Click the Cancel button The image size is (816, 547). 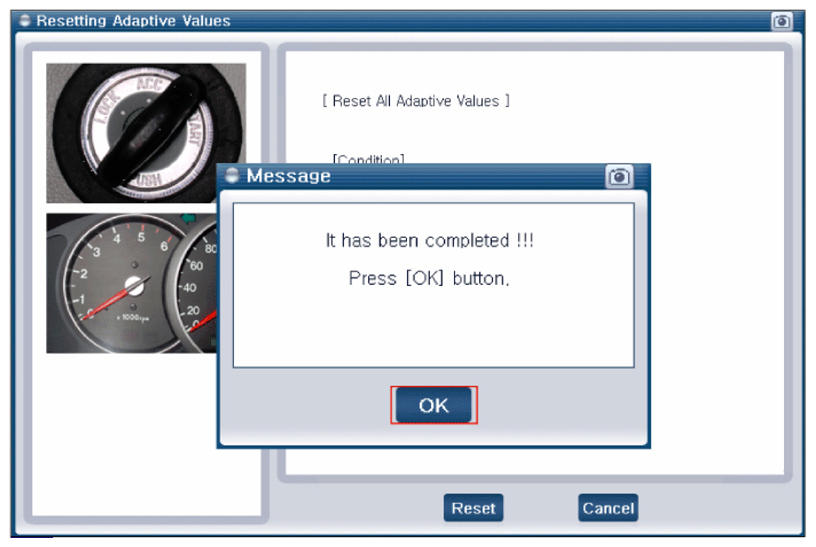(x=607, y=508)
